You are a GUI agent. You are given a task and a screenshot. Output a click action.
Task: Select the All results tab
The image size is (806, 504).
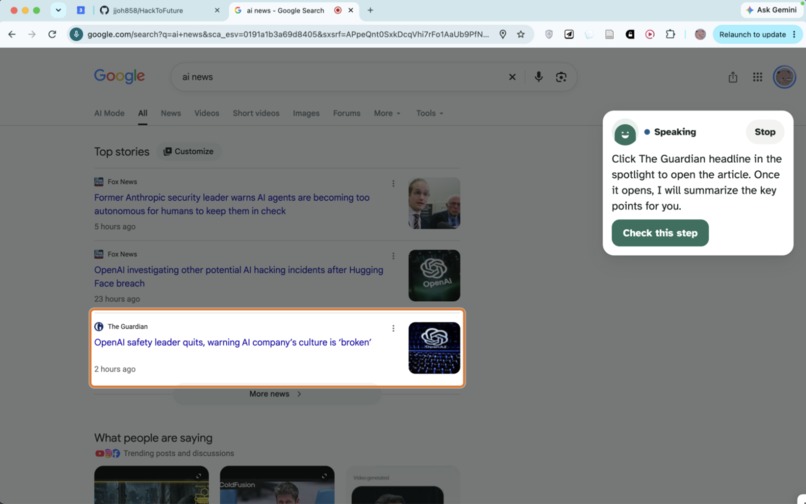point(142,113)
